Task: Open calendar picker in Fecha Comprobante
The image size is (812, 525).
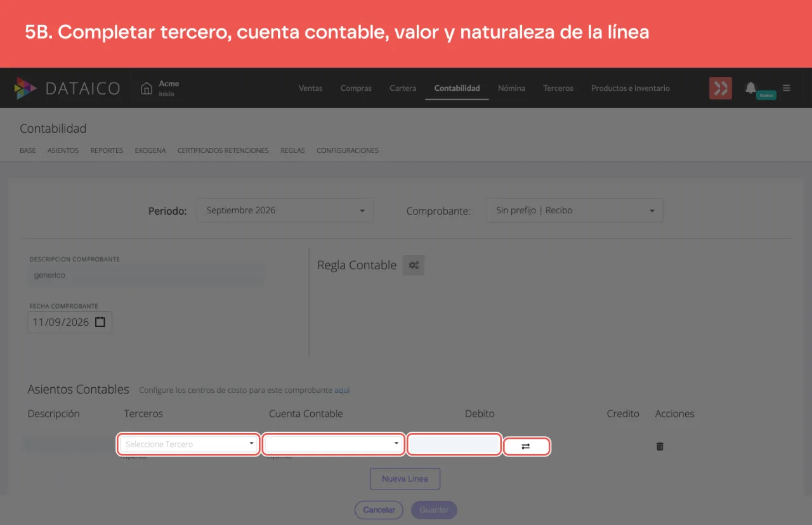Action: [100, 322]
